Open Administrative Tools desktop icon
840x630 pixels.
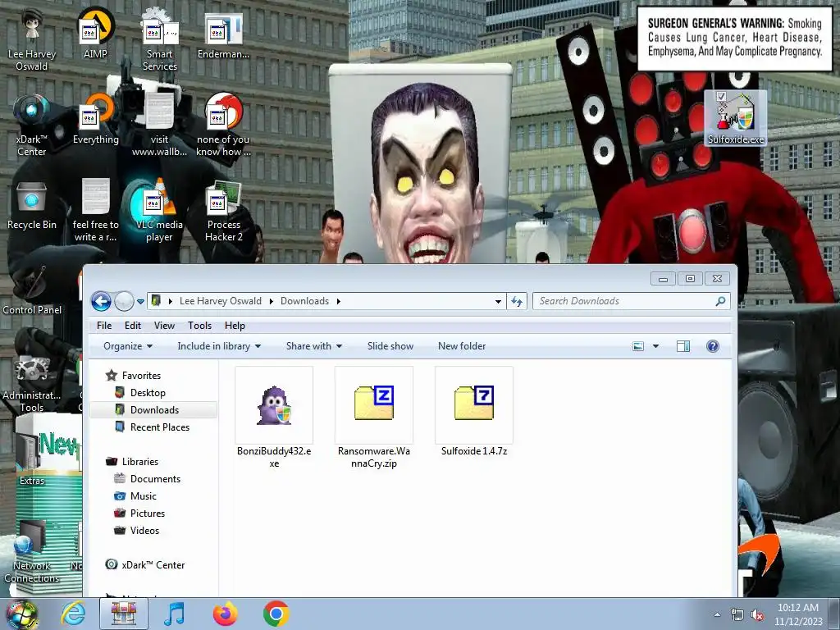click(32, 383)
